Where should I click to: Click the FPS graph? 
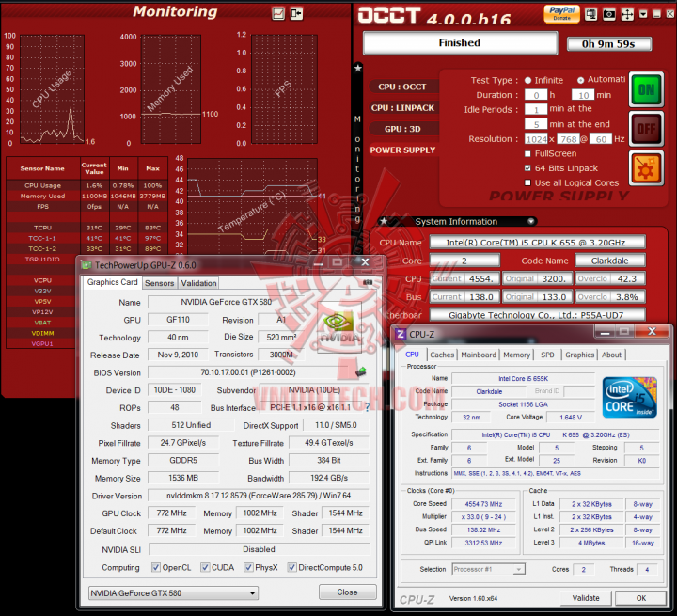click(284, 89)
